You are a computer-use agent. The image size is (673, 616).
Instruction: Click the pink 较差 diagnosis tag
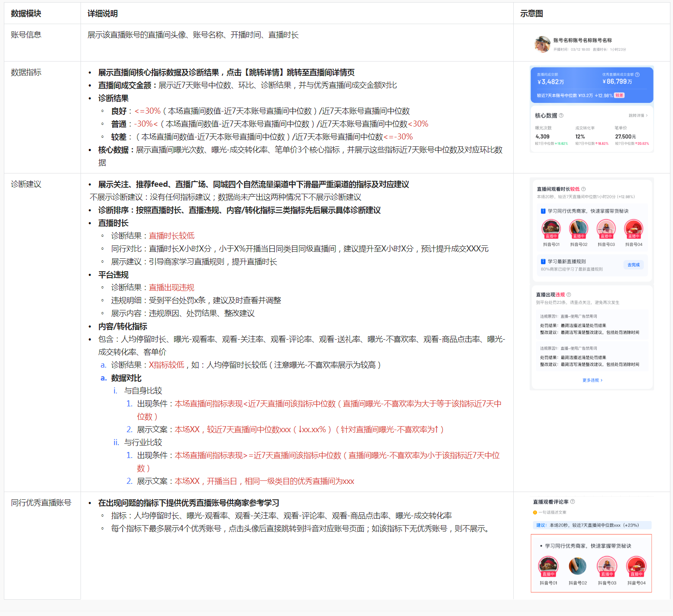click(x=619, y=95)
